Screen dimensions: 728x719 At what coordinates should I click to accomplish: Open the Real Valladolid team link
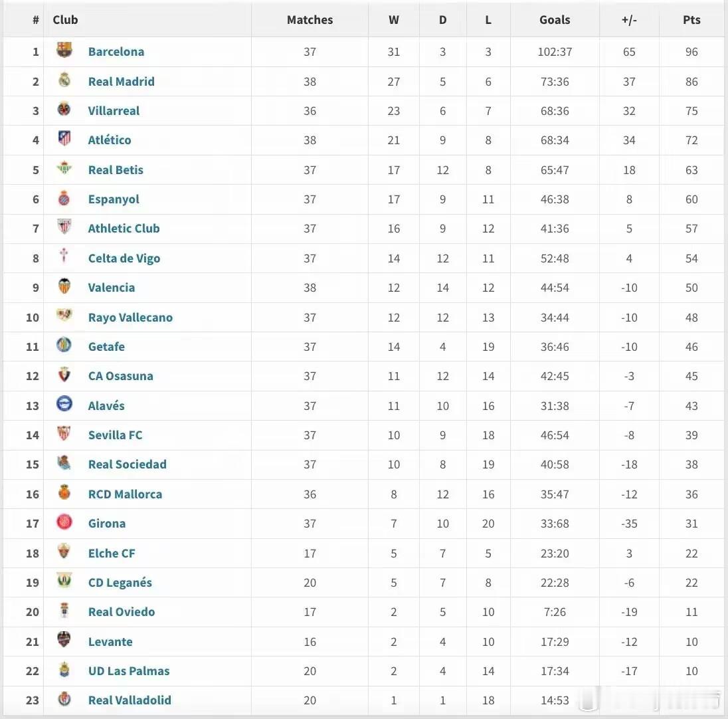(130, 700)
